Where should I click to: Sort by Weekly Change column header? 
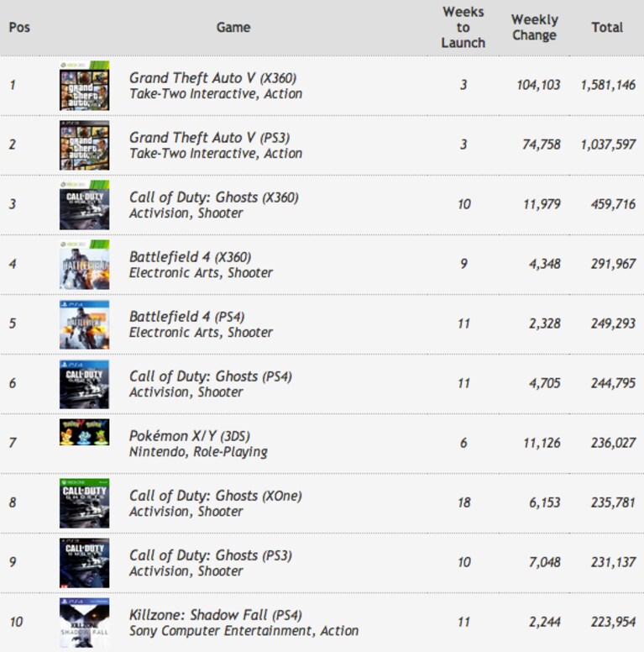tap(534, 28)
